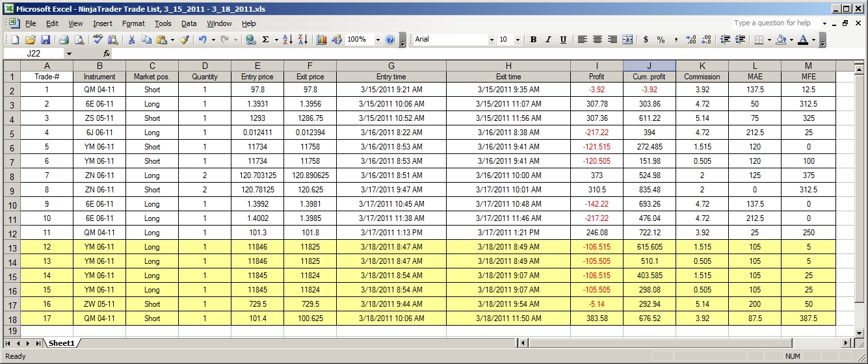Open the AutoSum functions dropdown arrow
The image size is (868, 364).
pyautogui.click(x=276, y=40)
